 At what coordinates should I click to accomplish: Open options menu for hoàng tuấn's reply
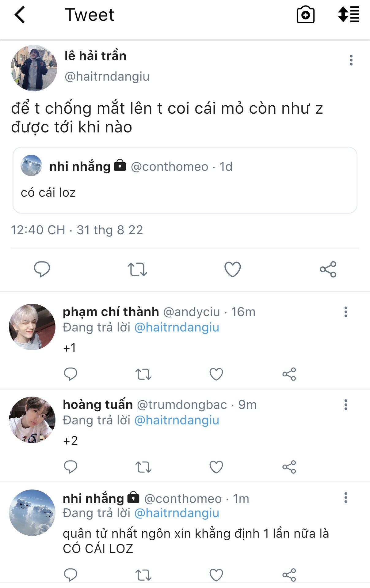pos(346,405)
